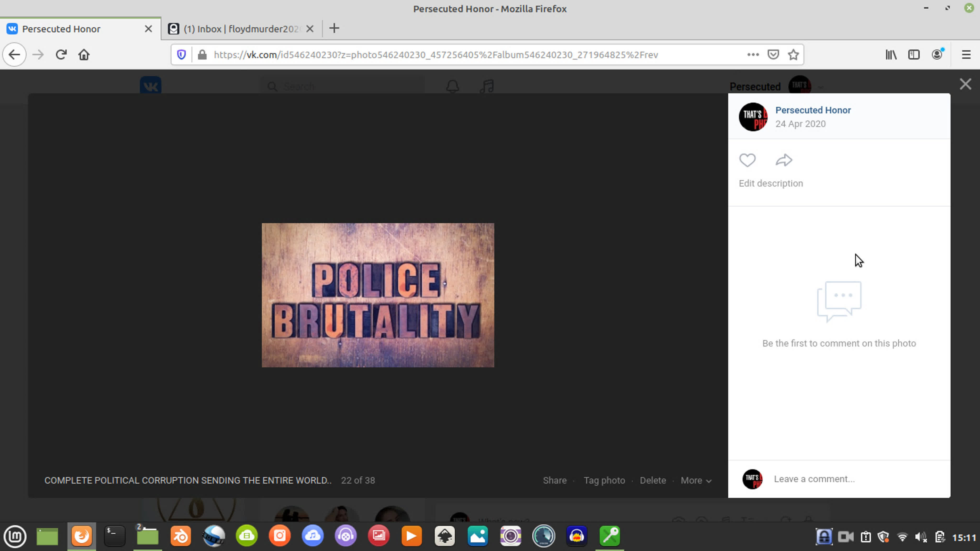Click the shield security icon in address bar
The width and height of the screenshot is (980, 551).
(182, 55)
